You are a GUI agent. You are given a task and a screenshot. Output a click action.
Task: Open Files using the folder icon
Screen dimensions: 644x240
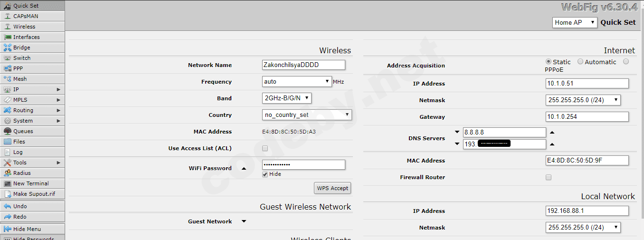[7, 142]
